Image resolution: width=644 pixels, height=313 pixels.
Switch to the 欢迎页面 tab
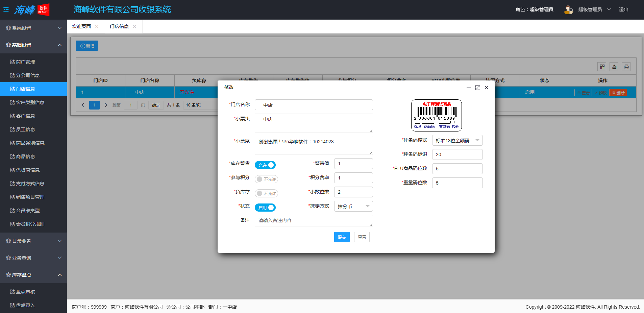pyautogui.click(x=81, y=26)
